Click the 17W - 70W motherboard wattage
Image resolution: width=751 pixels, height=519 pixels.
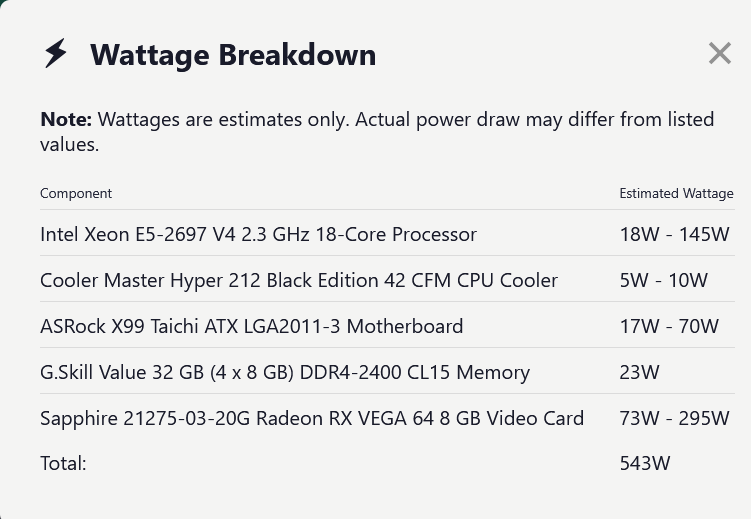(x=669, y=326)
